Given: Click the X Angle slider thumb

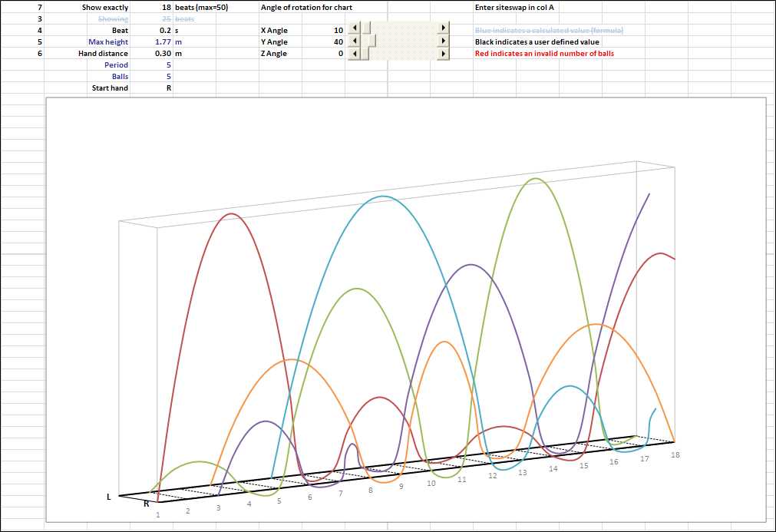Looking at the screenshot, I should pyautogui.click(x=366, y=28).
